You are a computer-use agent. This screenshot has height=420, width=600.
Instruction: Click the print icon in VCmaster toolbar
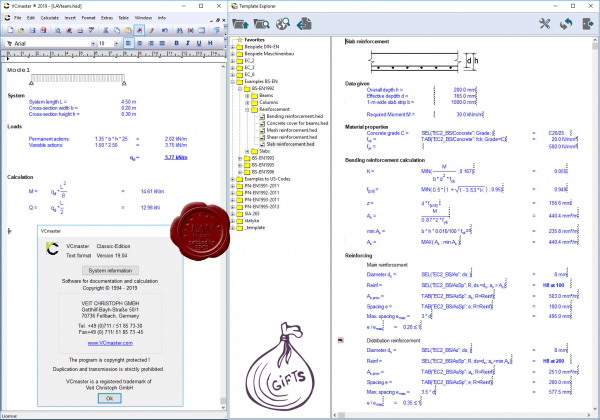(80, 30)
